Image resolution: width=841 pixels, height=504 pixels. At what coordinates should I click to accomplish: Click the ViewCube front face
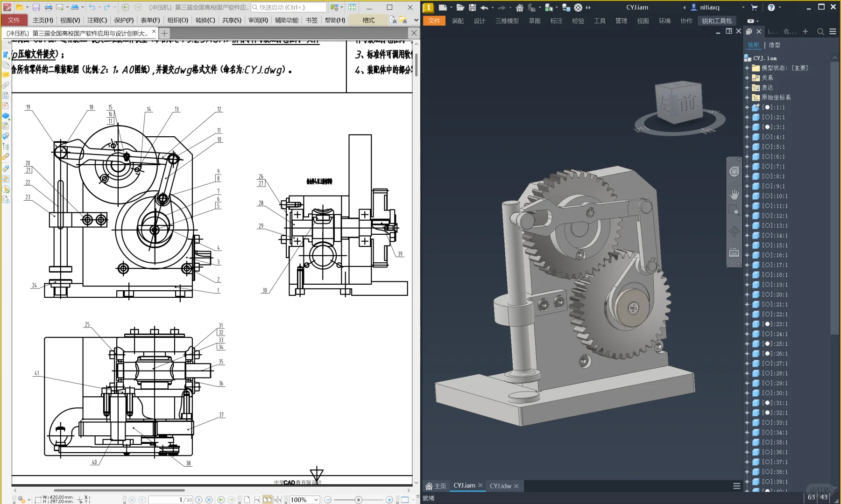686,103
